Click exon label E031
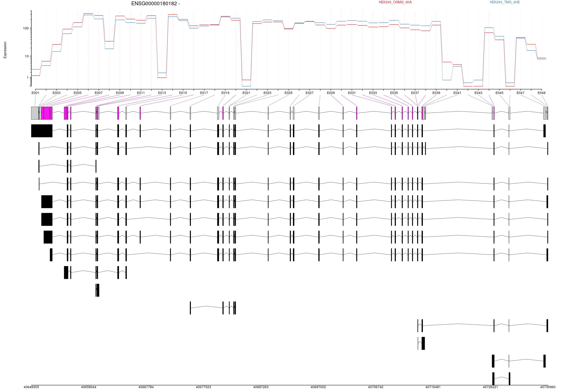The width and height of the screenshot is (574, 392). [352, 93]
